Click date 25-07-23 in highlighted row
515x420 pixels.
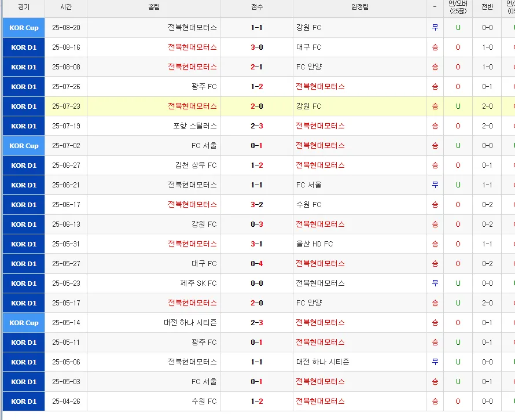66,106
